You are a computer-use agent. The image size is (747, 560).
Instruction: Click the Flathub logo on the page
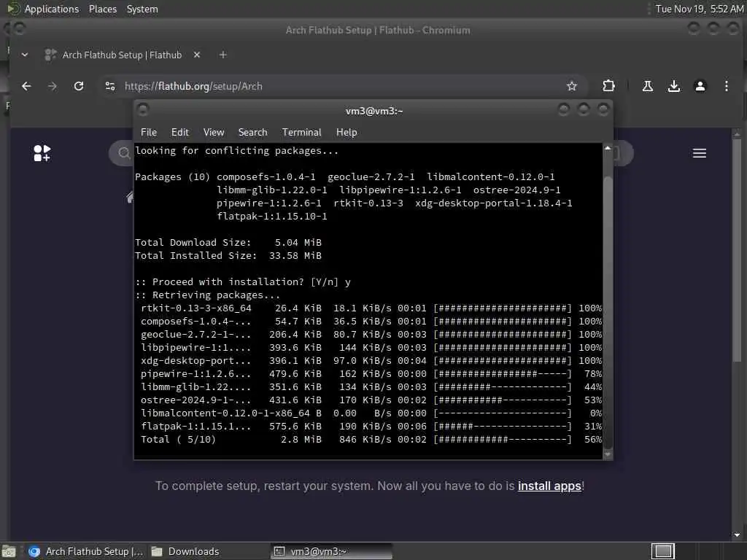pos(42,153)
